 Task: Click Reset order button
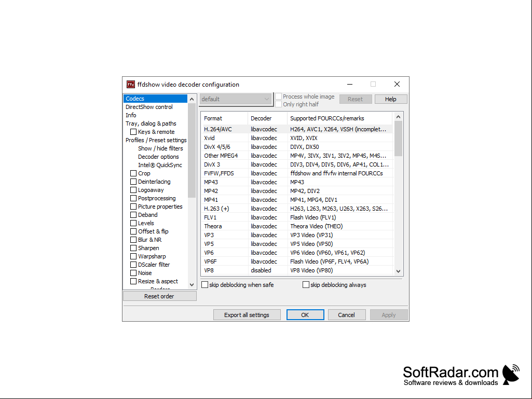159,296
